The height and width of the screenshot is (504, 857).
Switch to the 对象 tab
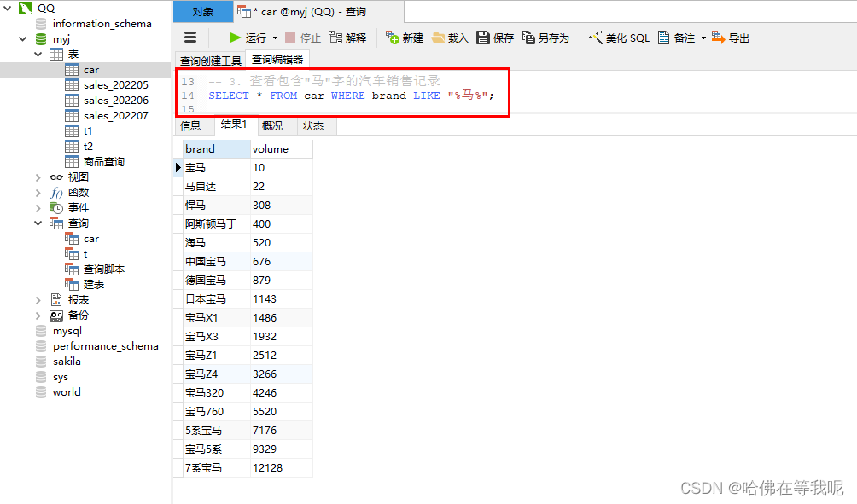[x=203, y=11]
